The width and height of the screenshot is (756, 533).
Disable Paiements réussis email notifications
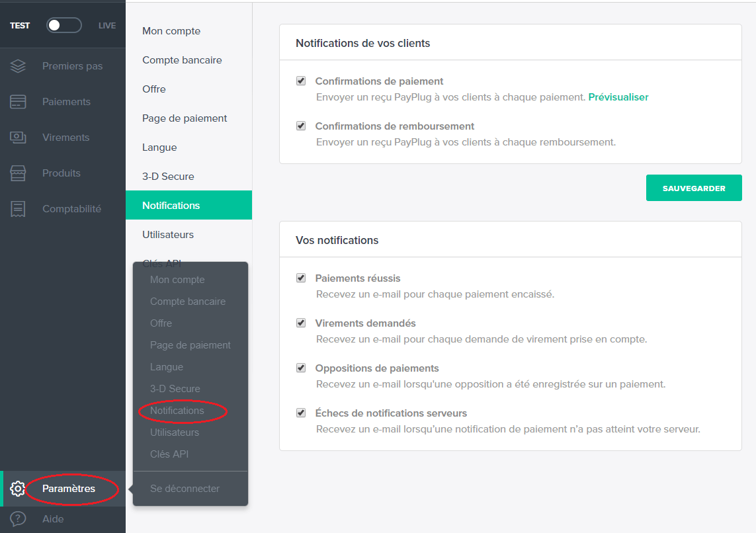coord(301,277)
